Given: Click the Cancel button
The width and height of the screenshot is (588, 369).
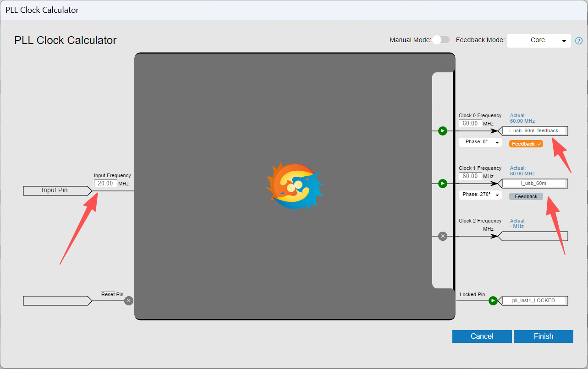Looking at the screenshot, I should pos(482,336).
